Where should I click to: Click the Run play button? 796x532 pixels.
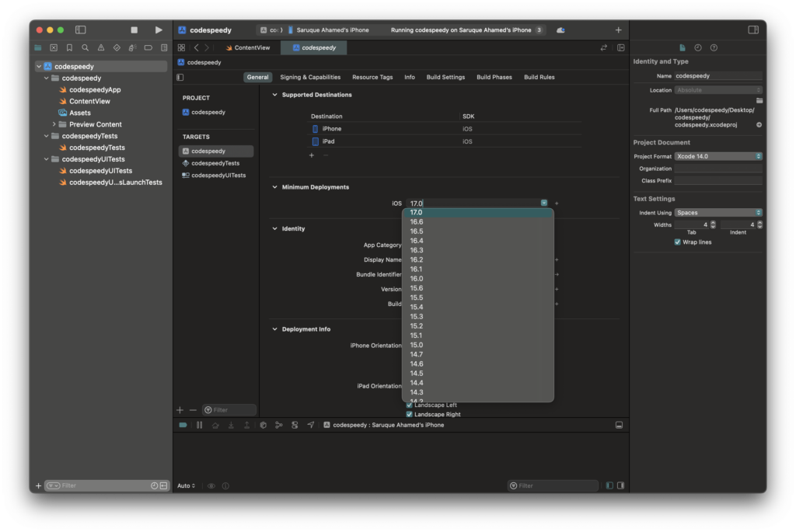coord(159,30)
